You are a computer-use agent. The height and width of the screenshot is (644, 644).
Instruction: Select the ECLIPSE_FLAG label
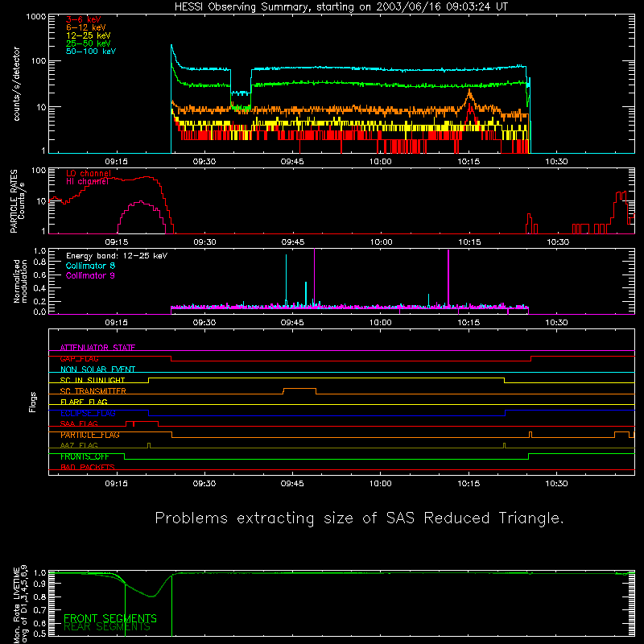tap(88, 413)
